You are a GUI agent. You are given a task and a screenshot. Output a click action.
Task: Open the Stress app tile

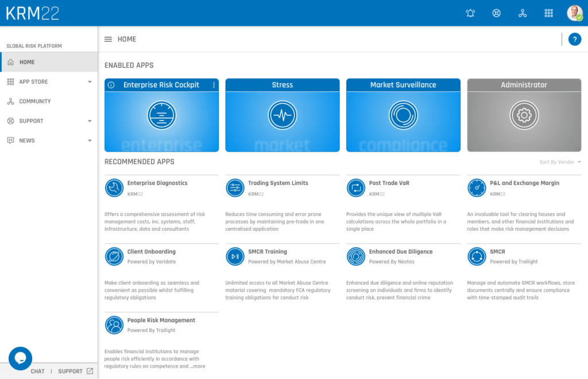point(282,115)
